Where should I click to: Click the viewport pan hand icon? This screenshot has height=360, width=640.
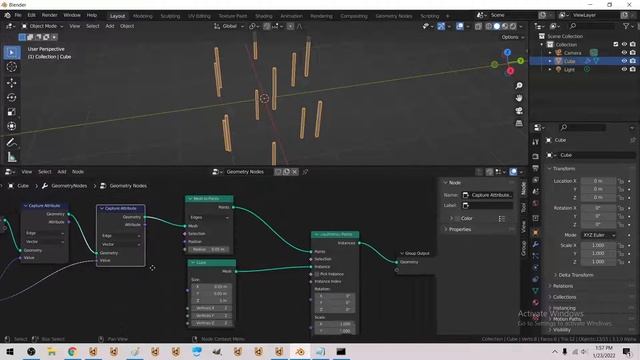click(x=519, y=98)
